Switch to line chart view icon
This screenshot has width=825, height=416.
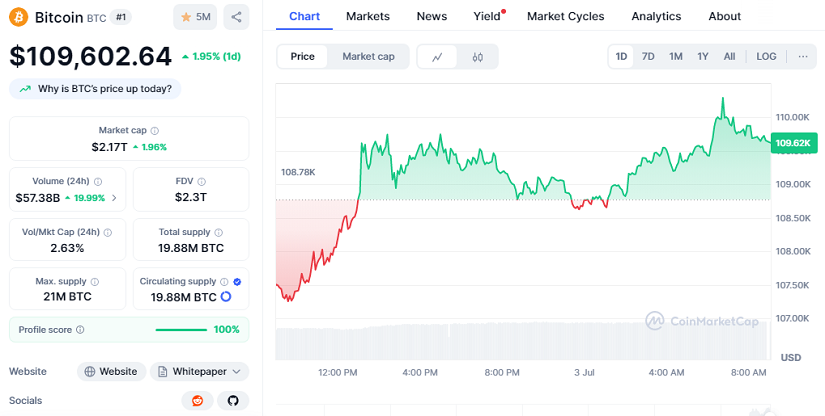coord(437,57)
